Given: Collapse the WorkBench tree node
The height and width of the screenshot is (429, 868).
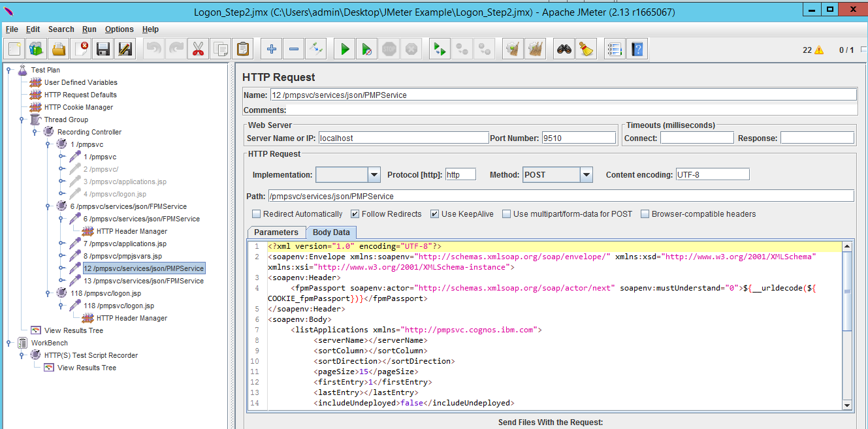Looking at the screenshot, I should click(8, 343).
